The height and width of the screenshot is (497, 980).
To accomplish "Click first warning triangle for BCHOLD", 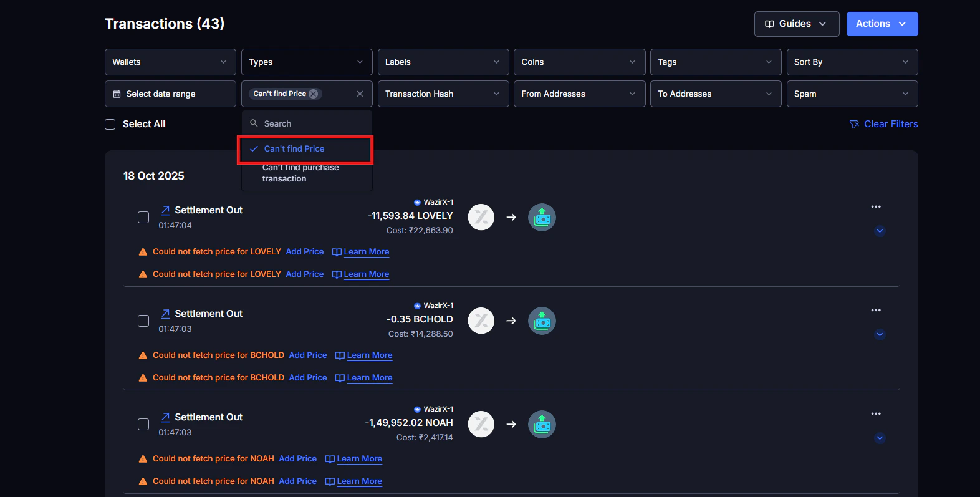I will point(143,355).
